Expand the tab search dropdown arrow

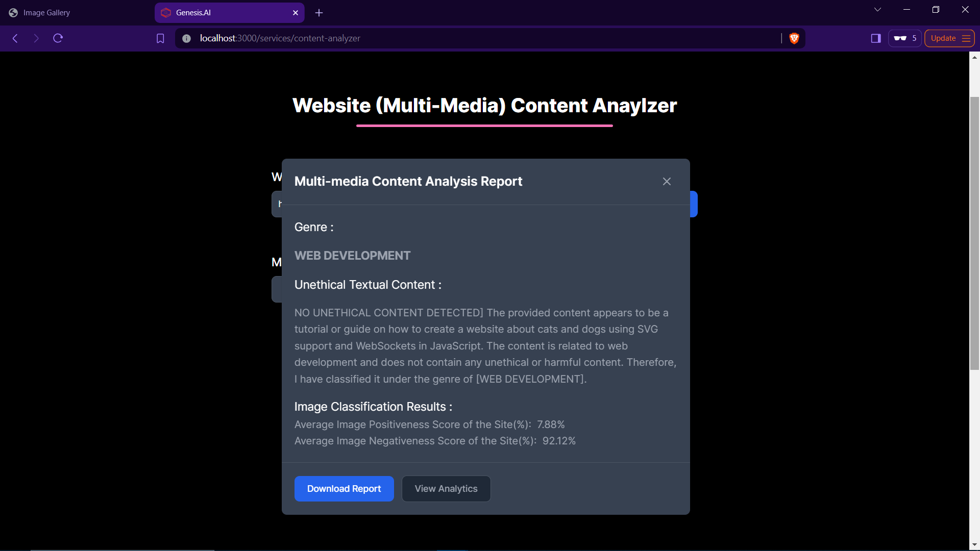877,10
